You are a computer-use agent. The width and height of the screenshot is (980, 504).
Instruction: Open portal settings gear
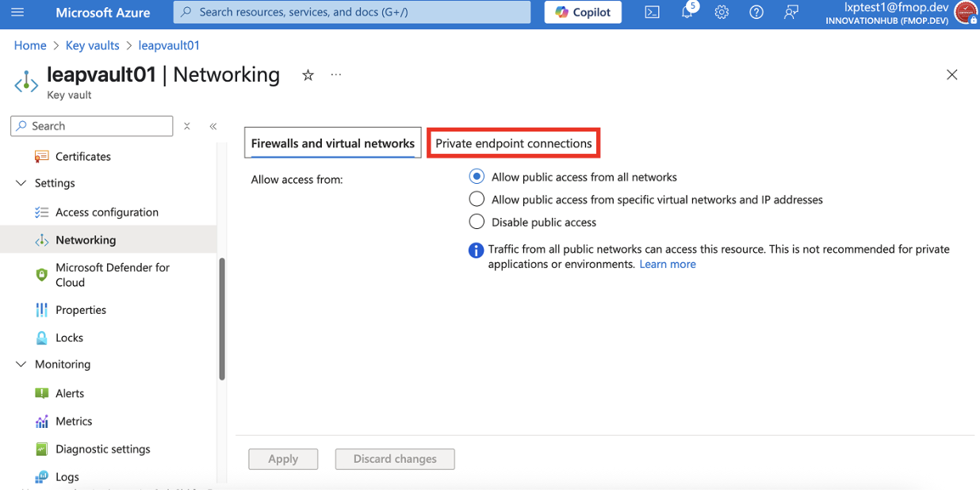click(722, 13)
